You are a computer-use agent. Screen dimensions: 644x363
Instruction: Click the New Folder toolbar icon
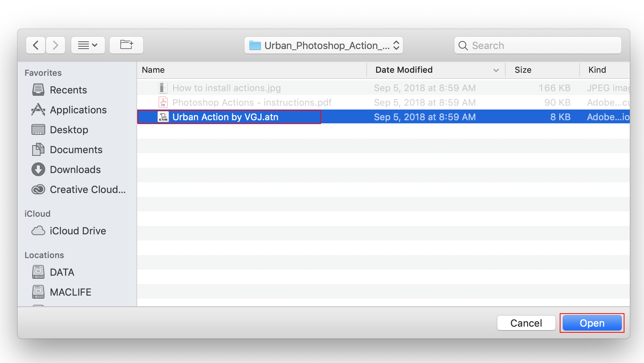coord(126,45)
